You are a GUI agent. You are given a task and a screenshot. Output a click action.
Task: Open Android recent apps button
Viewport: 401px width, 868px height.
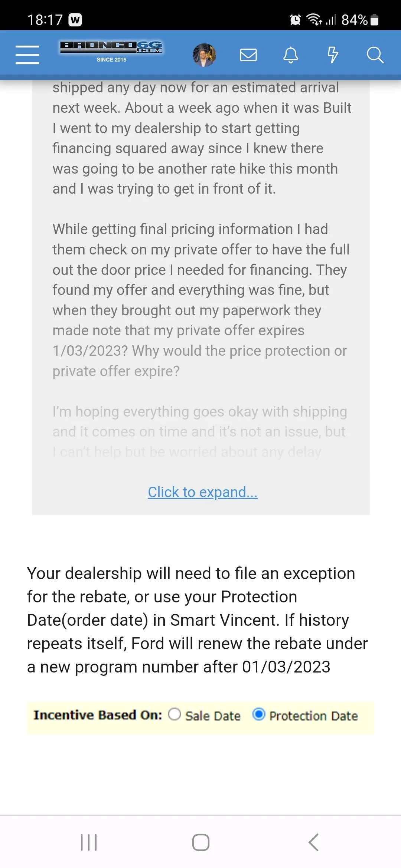tap(89, 842)
